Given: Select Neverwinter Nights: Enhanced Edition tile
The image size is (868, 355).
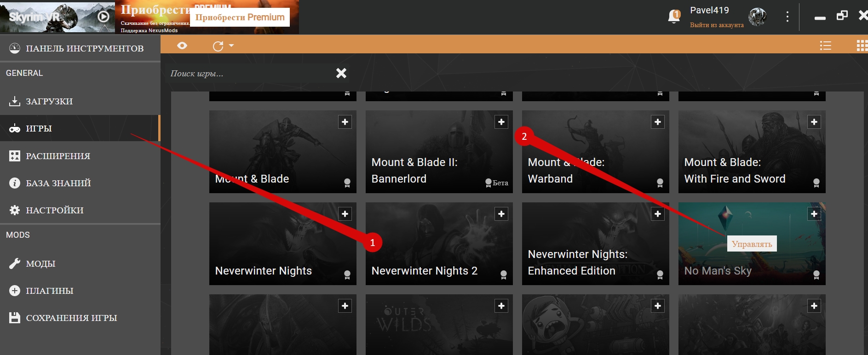Looking at the screenshot, I should (596, 244).
